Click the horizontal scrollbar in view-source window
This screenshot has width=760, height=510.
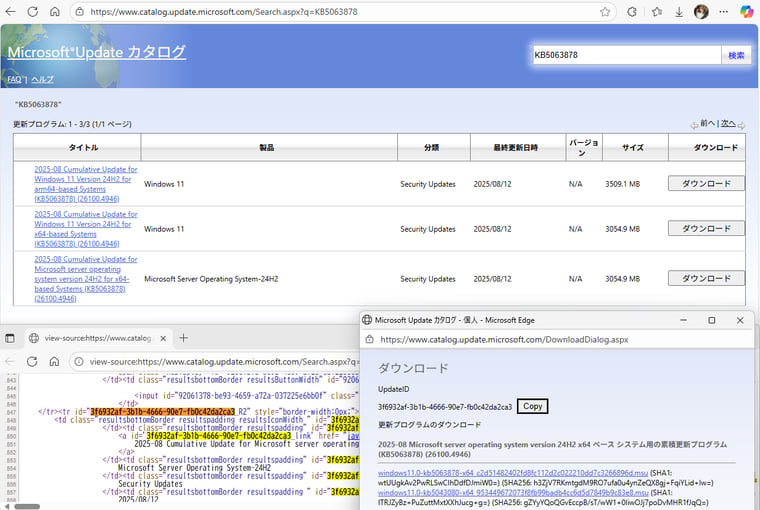pyautogui.click(x=27, y=507)
